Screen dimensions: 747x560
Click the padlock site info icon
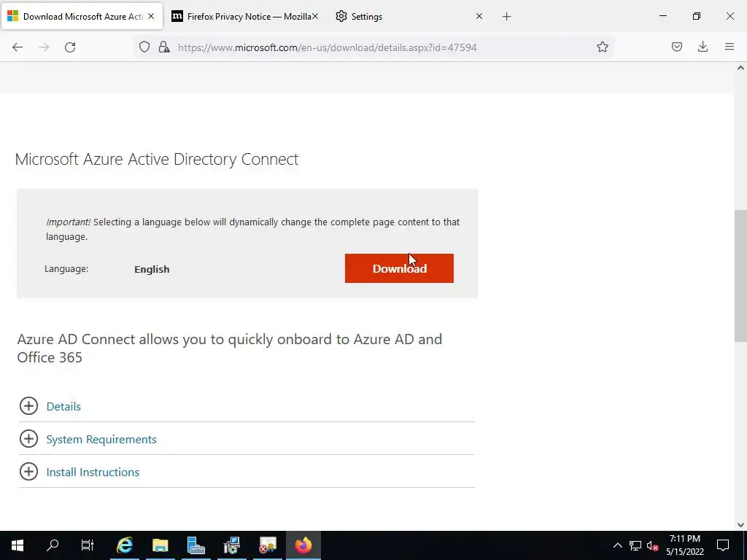point(164,47)
